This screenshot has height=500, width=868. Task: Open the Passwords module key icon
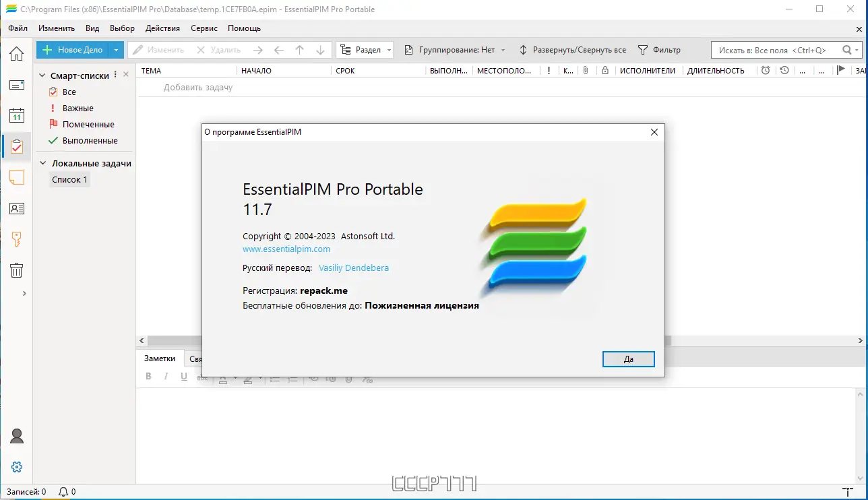(16, 238)
